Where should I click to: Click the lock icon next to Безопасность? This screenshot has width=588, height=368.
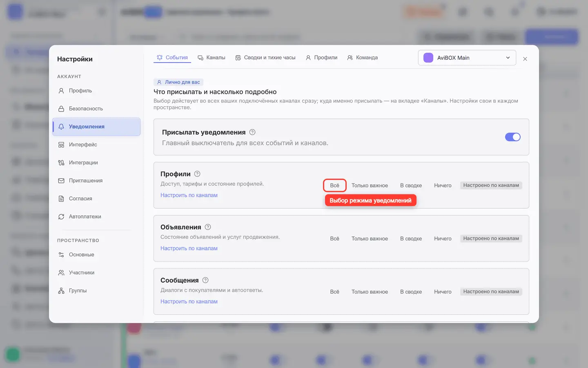(x=61, y=109)
